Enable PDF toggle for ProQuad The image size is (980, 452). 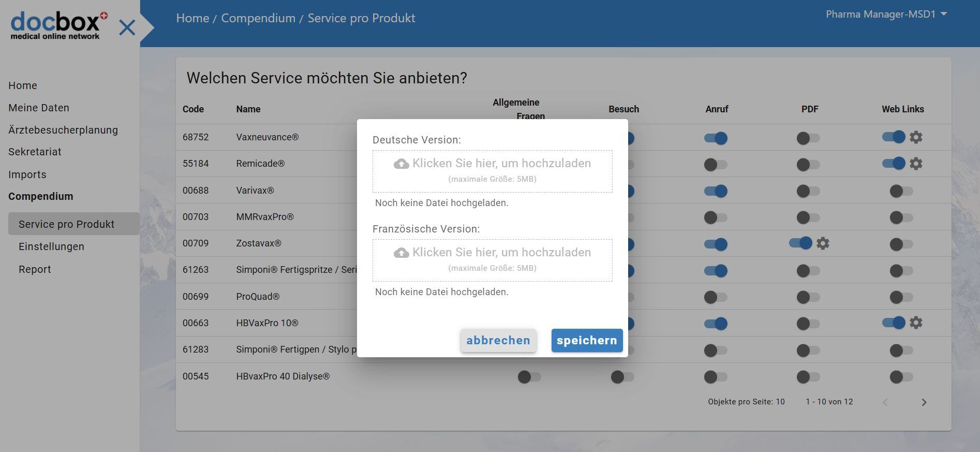808,297
